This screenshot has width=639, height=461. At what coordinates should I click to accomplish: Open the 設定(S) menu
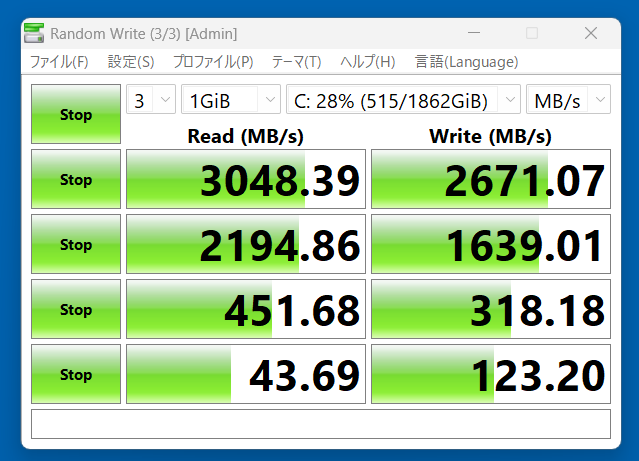click(131, 62)
